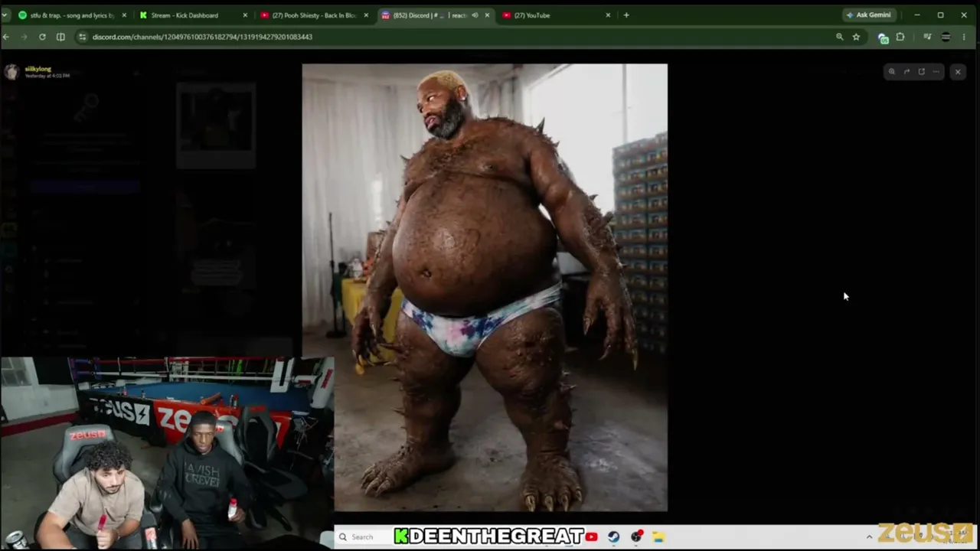Expand the system tray hidden icons
980x551 pixels.
point(869,537)
